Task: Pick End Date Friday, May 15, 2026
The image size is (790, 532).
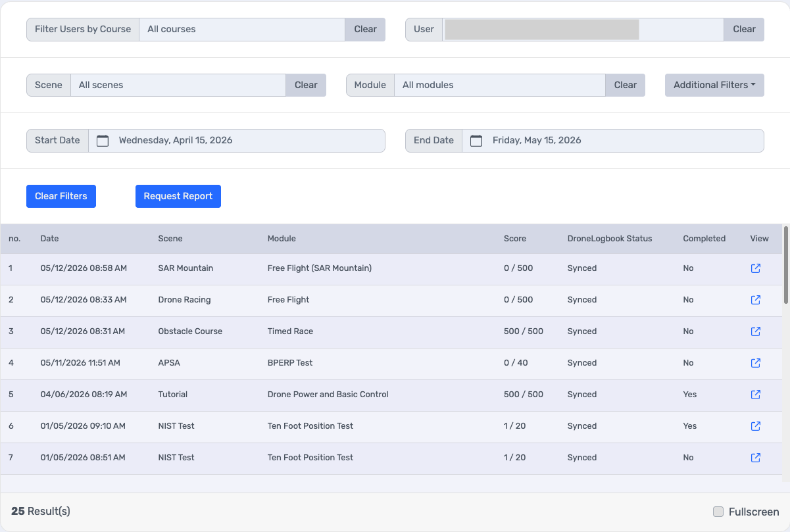Action: coord(613,141)
